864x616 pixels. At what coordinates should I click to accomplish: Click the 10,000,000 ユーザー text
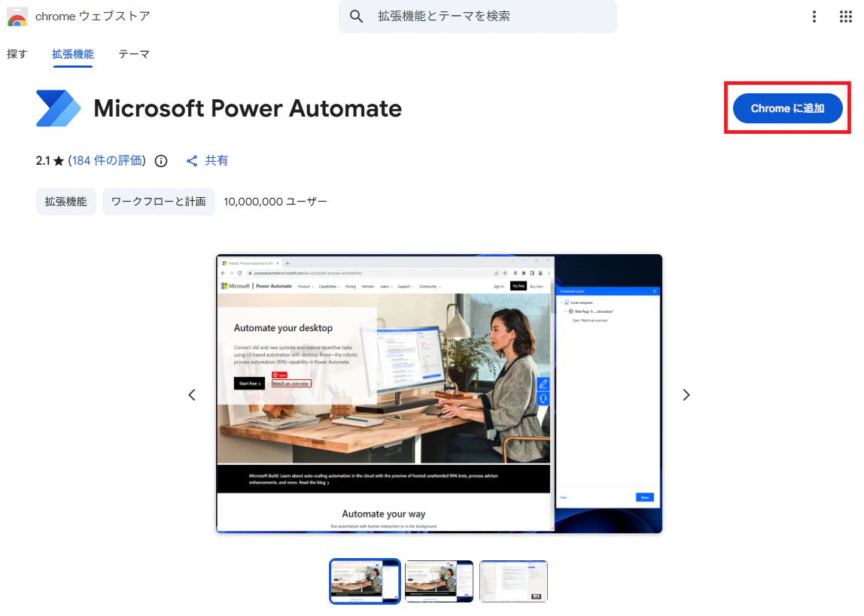click(275, 202)
